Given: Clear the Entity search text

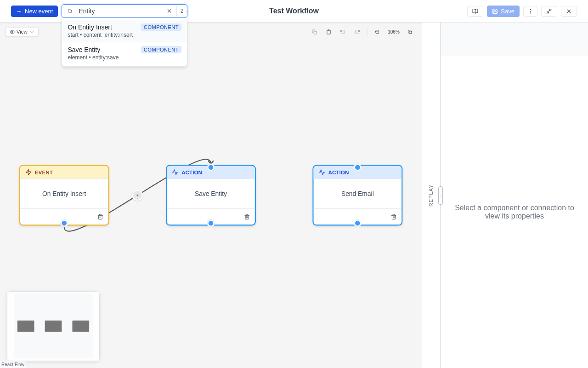Looking at the screenshot, I should (169, 11).
